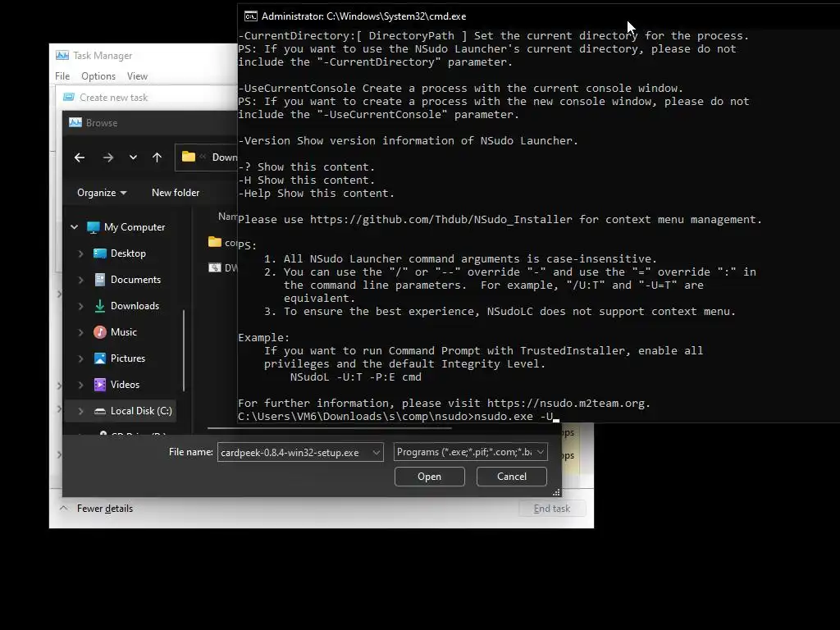Select Desktop folder icon
The height and width of the screenshot is (630, 840).
tap(99, 253)
